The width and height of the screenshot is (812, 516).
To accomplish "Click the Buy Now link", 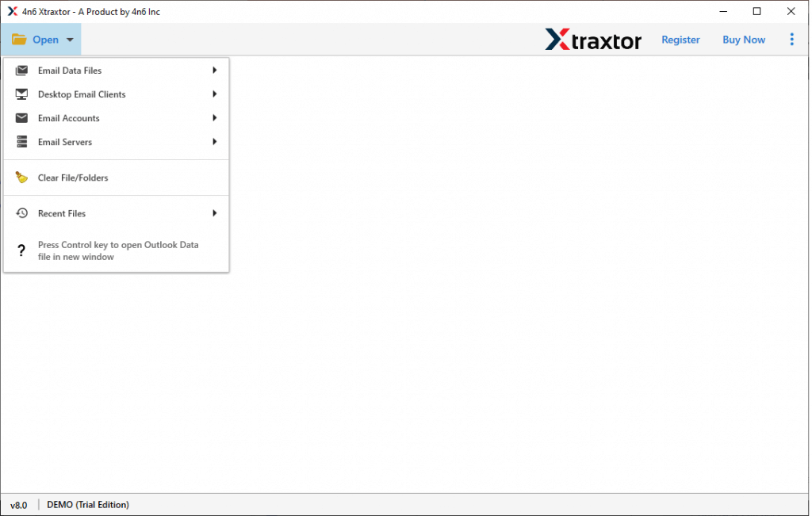I will [x=743, y=39].
